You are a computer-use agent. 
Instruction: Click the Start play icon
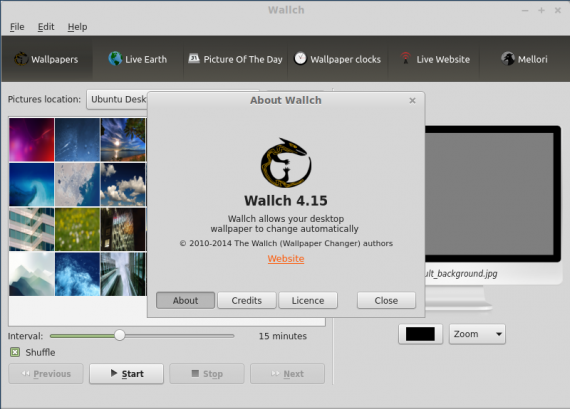(x=114, y=373)
